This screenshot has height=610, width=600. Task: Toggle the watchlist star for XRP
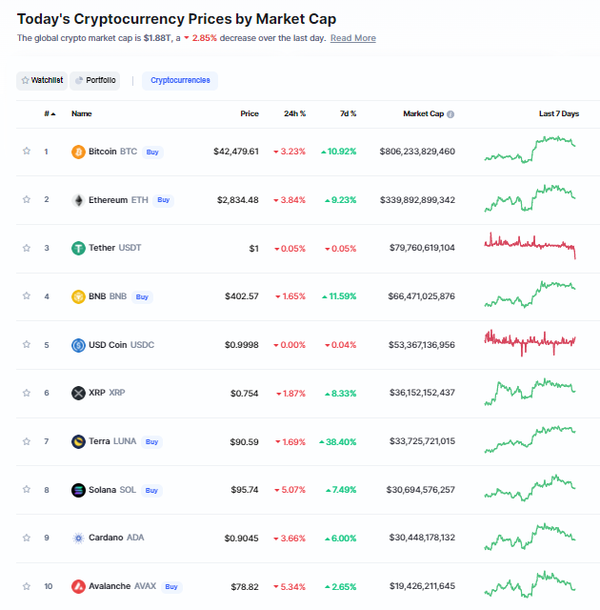tap(26, 393)
